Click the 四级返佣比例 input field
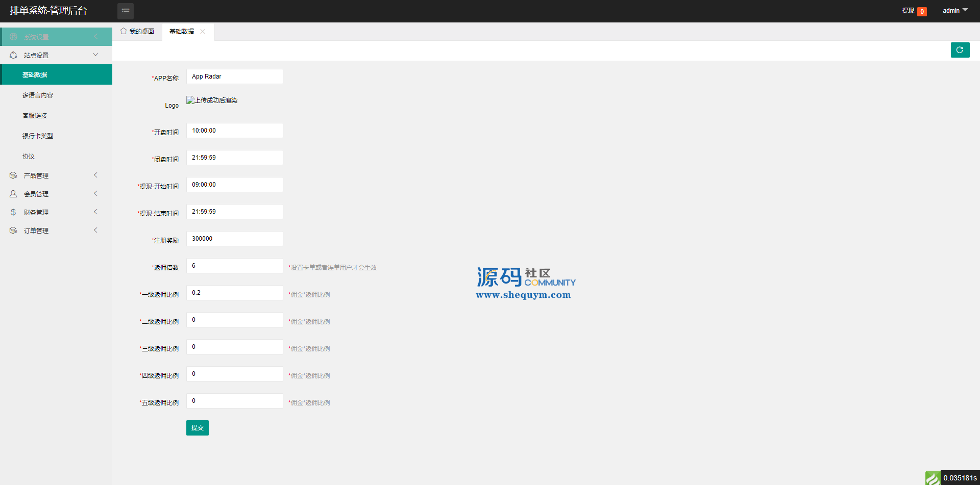 (x=235, y=374)
